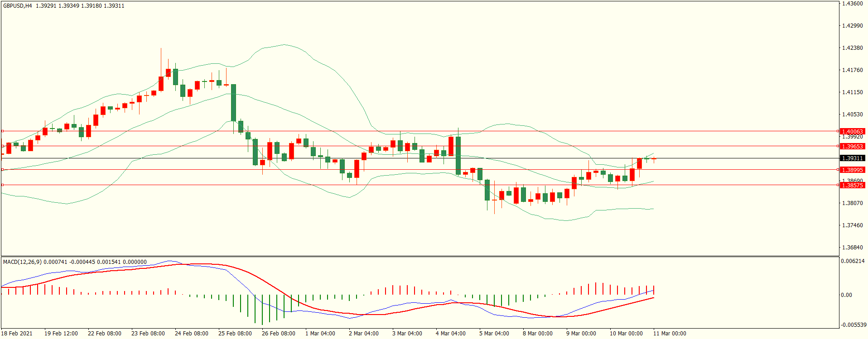
Task: Click the 1 Mar 04:00 time label
Action: click(x=320, y=334)
